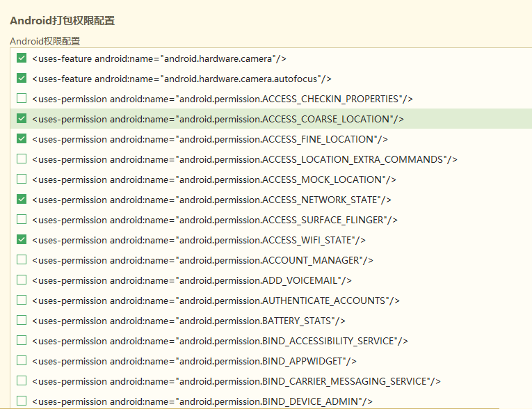
Task: Enable ACCESS_MOCK_LOCATION permission
Action: coord(22,179)
